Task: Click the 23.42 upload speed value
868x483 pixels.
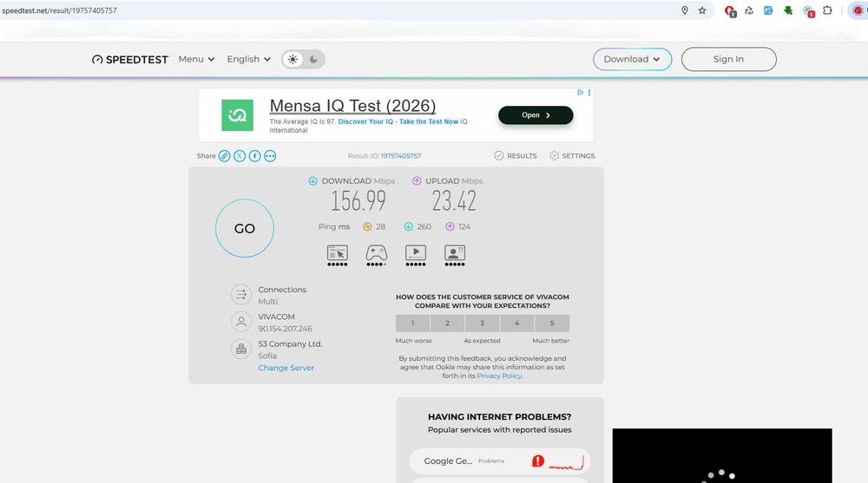Action: tap(454, 201)
